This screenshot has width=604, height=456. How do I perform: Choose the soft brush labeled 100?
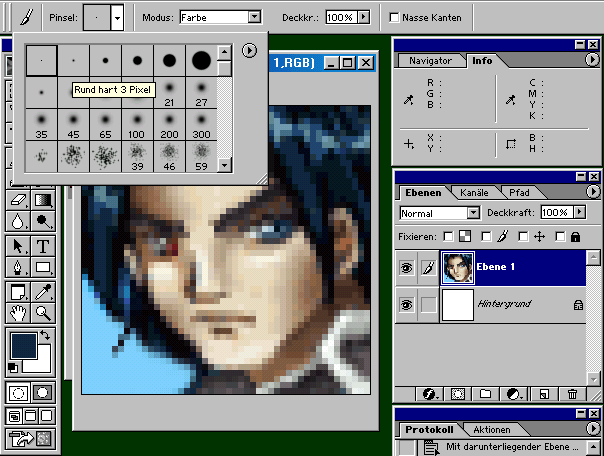[137, 125]
